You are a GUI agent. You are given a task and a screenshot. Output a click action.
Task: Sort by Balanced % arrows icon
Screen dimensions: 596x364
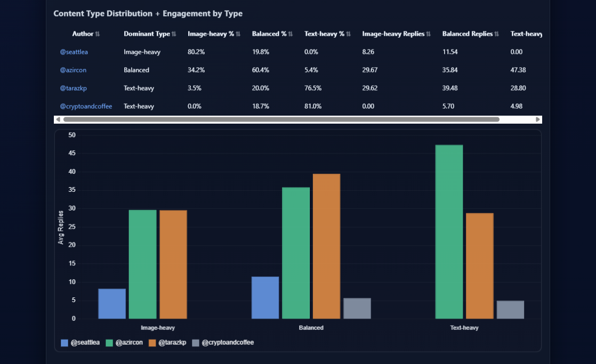pyautogui.click(x=291, y=34)
